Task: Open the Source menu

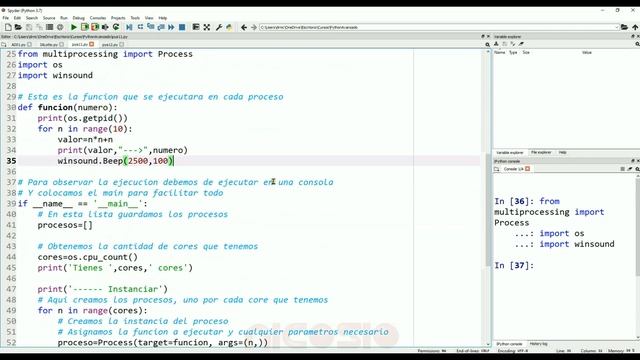Action: click(x=49, y=18)
